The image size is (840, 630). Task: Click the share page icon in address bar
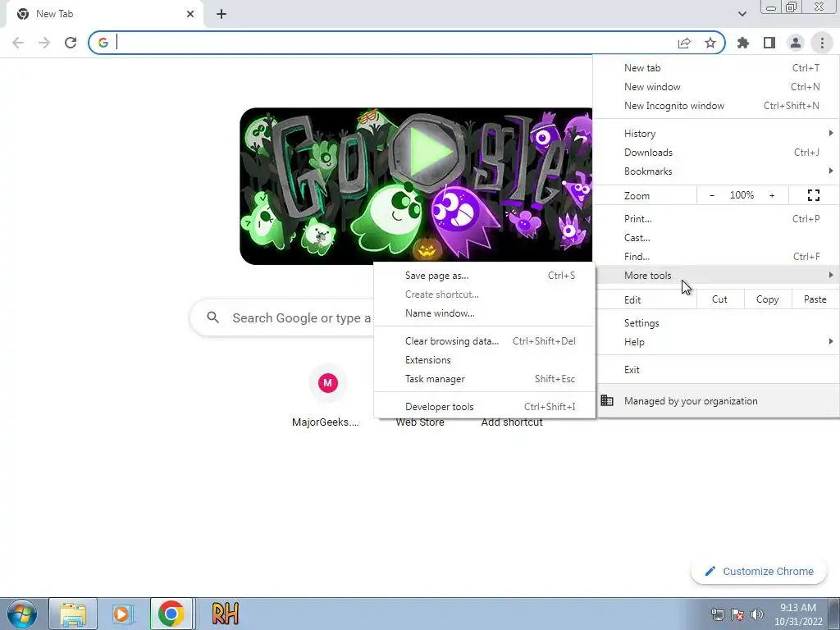click(x=684, y=43)
